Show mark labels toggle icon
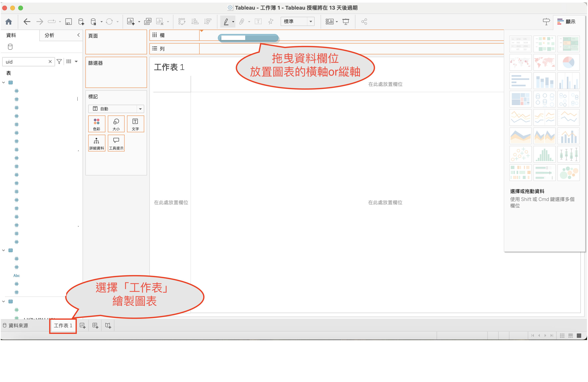 pyautogui.click(x=258, y=22)
